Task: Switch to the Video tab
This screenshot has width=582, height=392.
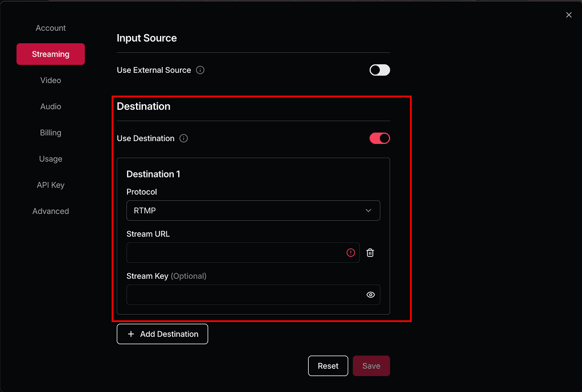Action: (51, 80)
